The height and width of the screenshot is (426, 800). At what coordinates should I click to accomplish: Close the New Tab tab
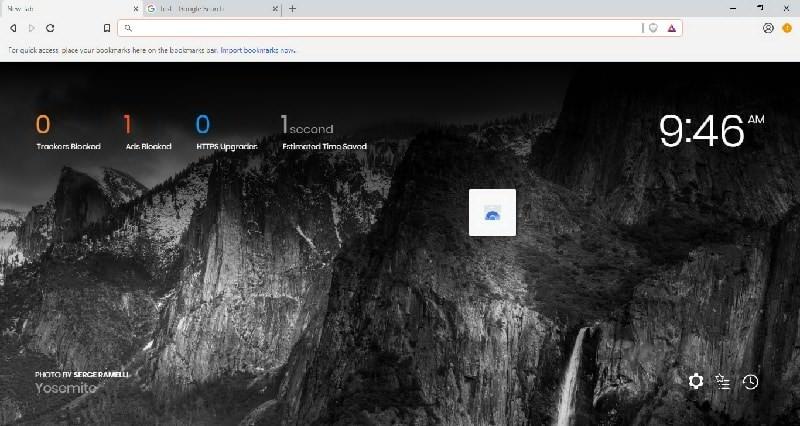point(136,9)
